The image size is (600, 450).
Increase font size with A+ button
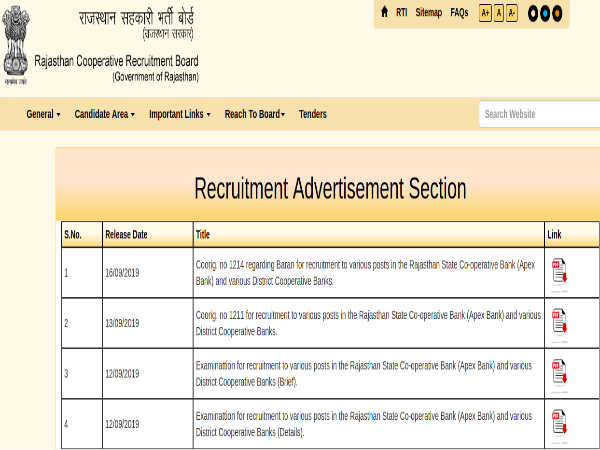point(485,13)
